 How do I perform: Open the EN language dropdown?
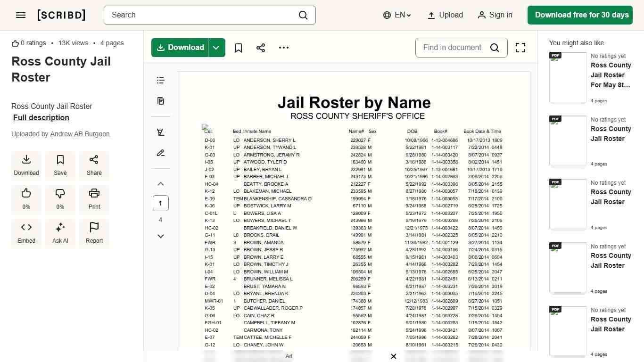(397, 15)
